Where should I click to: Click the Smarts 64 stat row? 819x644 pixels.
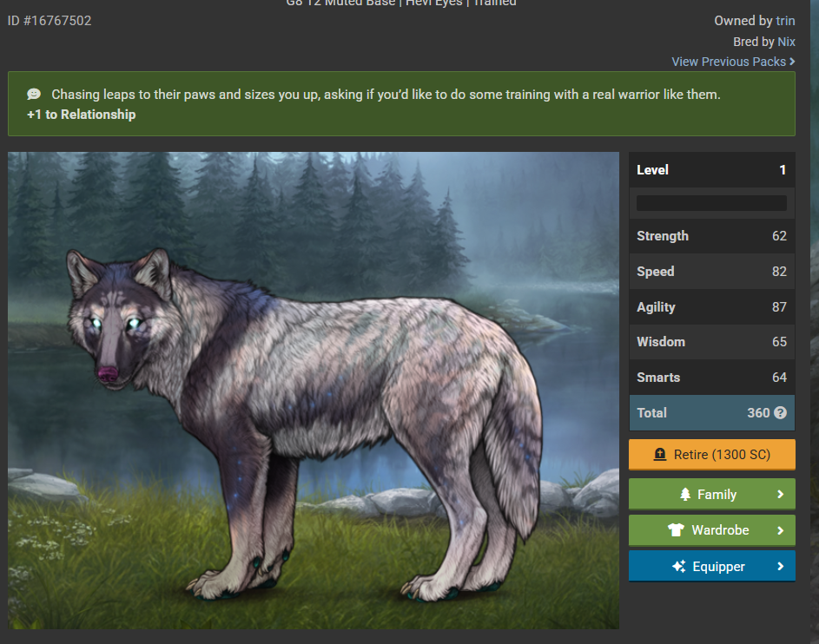pos(712,378)
